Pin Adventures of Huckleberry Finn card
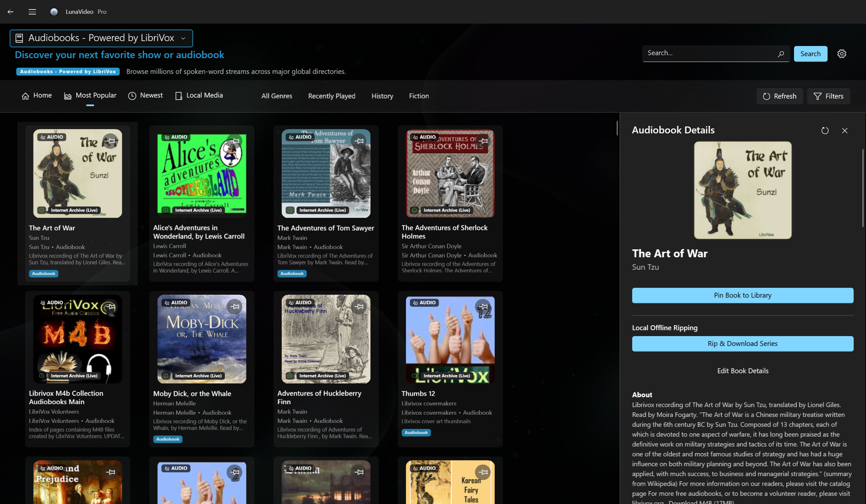Screen dimensions: 866x504 point(359,306)
